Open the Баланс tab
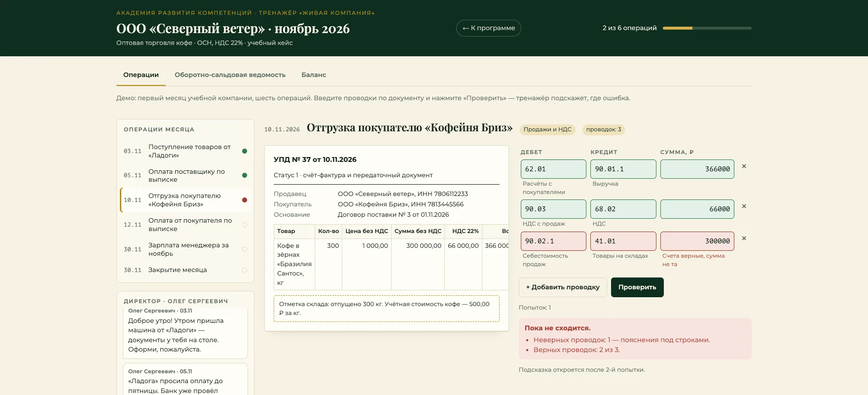This screenshot has height=395, width=868. click(314, 75)
